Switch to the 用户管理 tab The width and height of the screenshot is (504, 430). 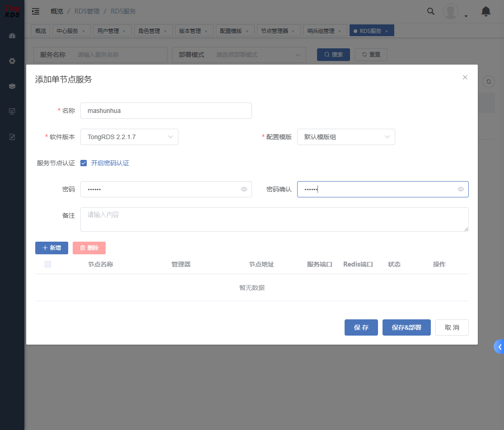pyautogui.click(x=108, y=31)
